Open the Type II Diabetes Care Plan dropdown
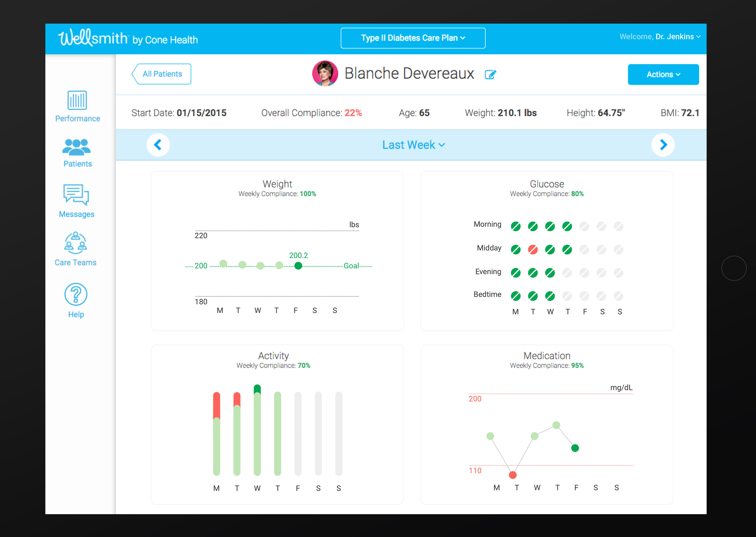 [413, 38]
